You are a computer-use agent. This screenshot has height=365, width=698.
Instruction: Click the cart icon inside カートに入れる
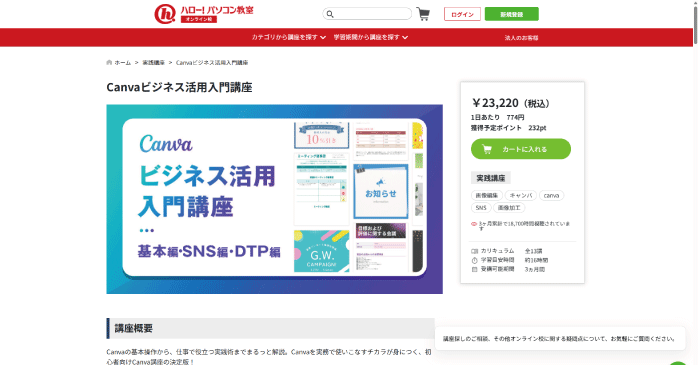point(487,149)
